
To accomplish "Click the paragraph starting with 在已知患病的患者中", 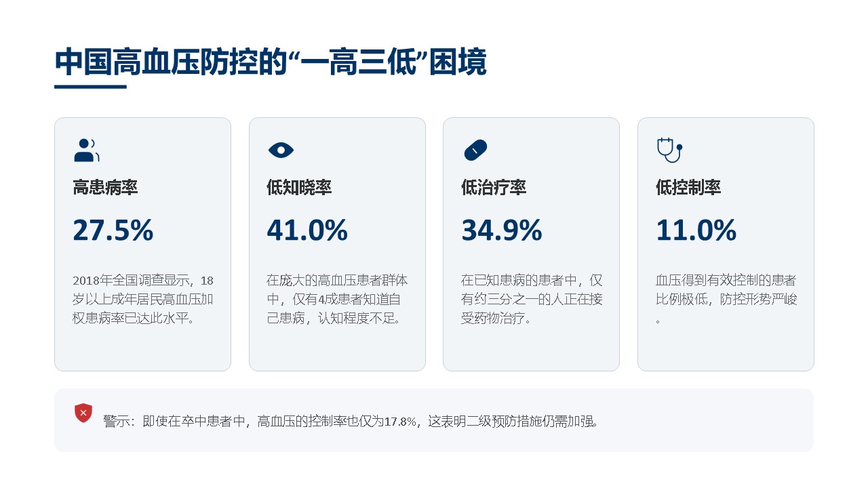I will (x=531, y=299).
